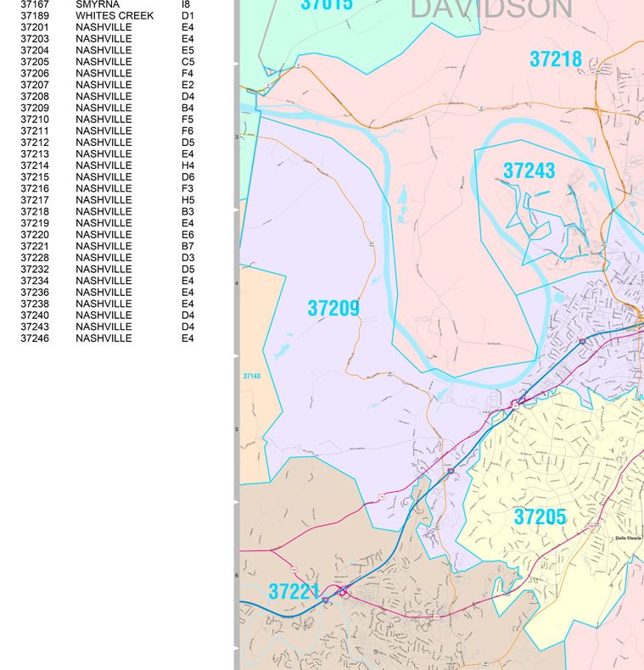Click grid reference F5 in the 37210 row
644x670 pixels.
click(x=188, y=120)
